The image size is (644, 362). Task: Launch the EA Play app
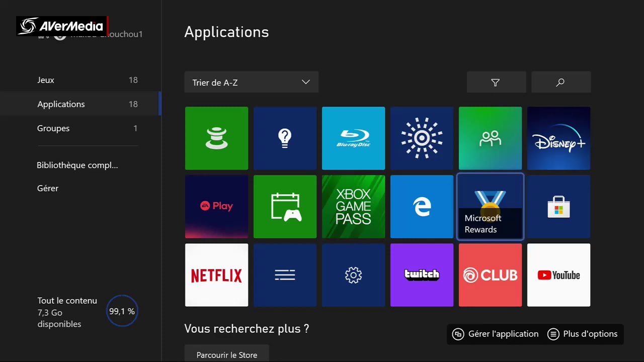click(216, 207)
